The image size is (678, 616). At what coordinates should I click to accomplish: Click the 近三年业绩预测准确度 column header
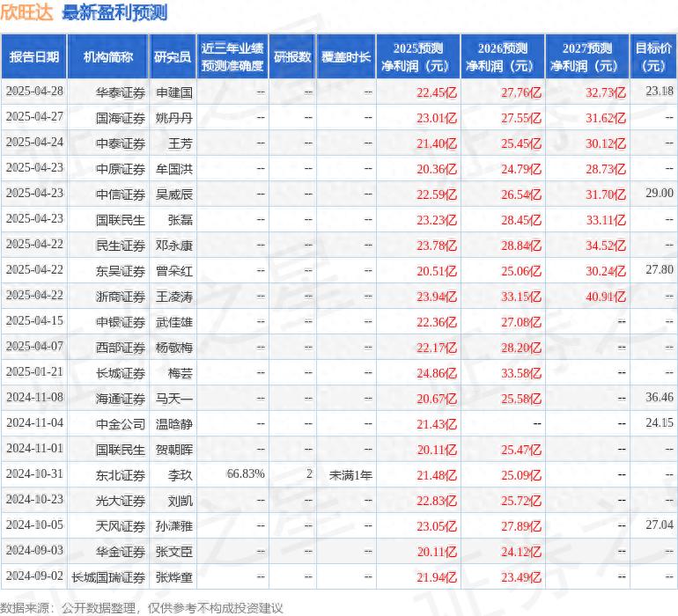(232, 56)
